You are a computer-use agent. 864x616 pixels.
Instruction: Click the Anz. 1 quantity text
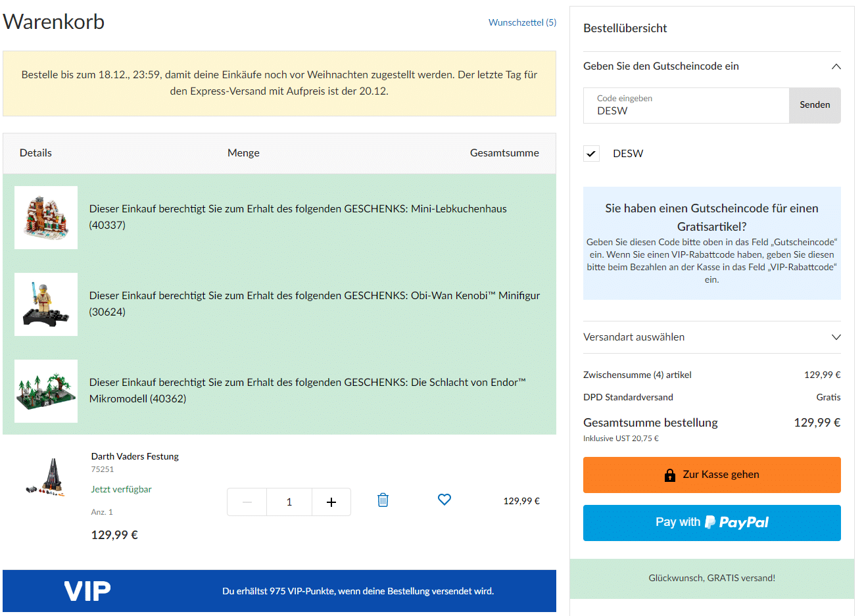point(102,512)
